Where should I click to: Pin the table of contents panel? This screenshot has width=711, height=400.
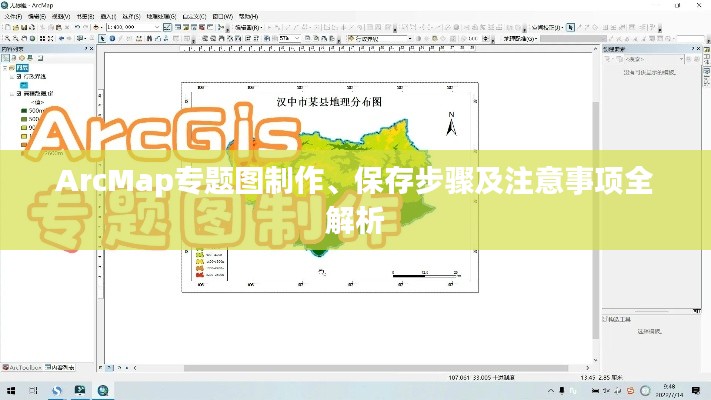point(86,49)
